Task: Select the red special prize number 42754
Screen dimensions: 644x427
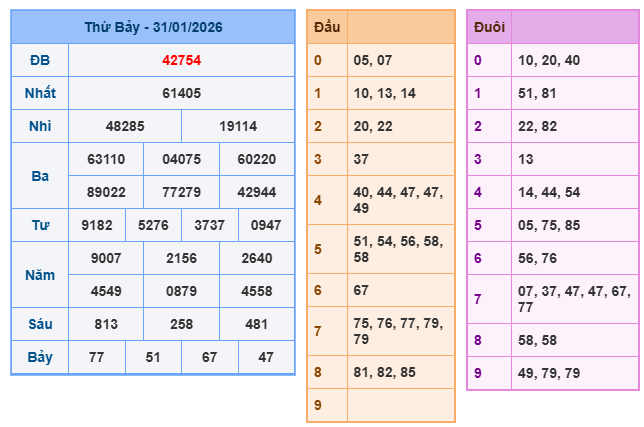Action: (181, 60)
